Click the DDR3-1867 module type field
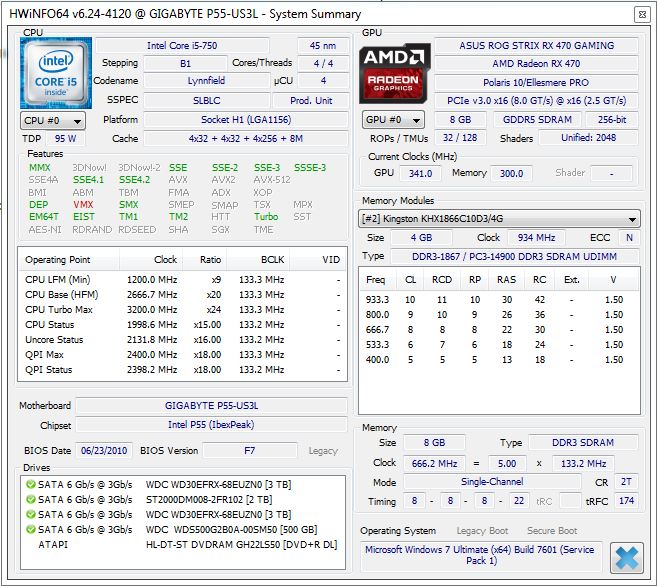This screenshot has width=657, height=586. coord(515,257)
